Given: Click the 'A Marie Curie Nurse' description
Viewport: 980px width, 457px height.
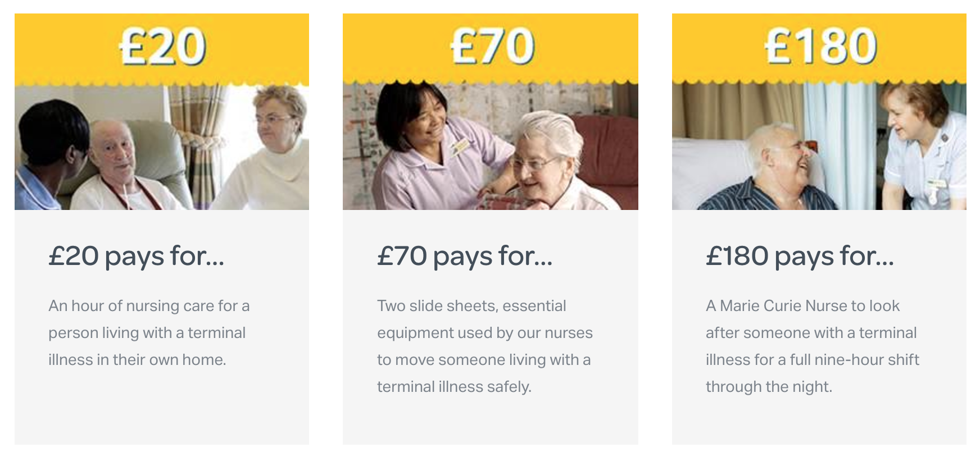Looking at the screenshot, I should pos(813,346).
